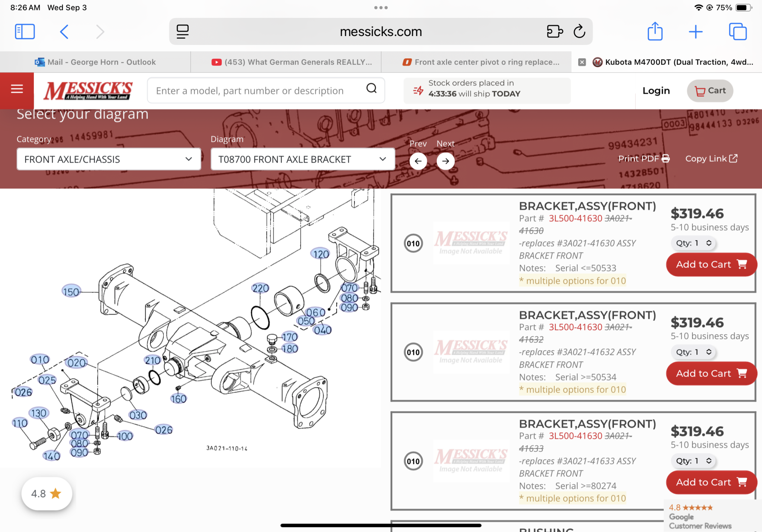Reload the page in Safari

(x=579, y=32)
